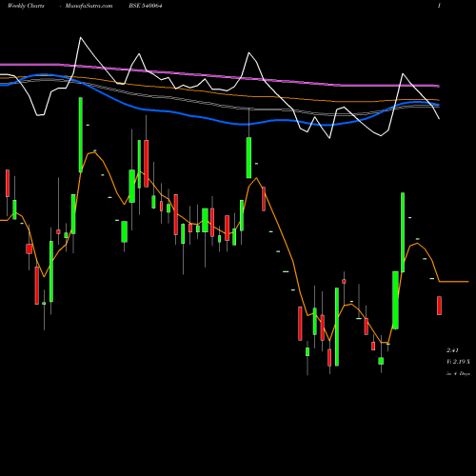The image size is (476, 476).
Task: Click the 'BSE 540064' symbol text
Action: coord(146,6)
